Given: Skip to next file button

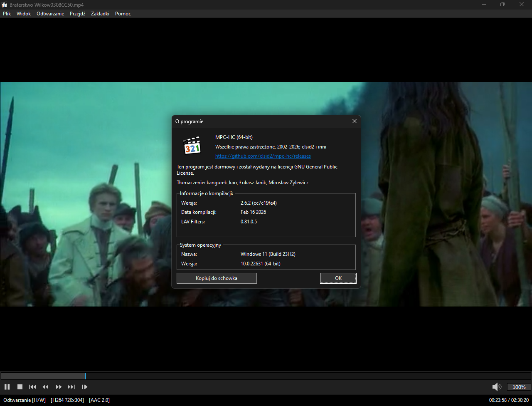Looking at the screenshot, I should pyautogui.click(x=71, y=387).
